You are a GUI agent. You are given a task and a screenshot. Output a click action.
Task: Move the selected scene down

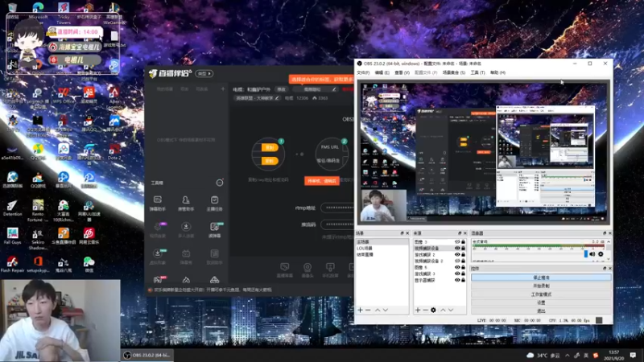pyautogui.click(x=386, y=310)
